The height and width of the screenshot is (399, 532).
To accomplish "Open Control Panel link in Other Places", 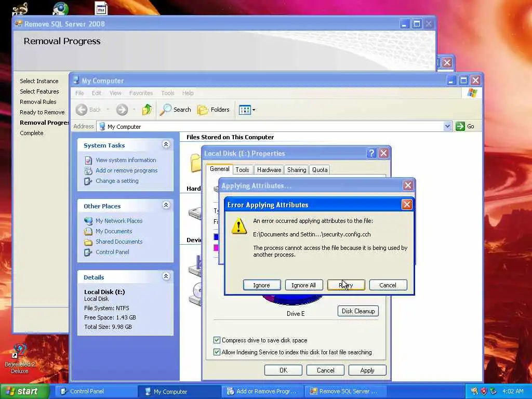I will click(112, 252).
